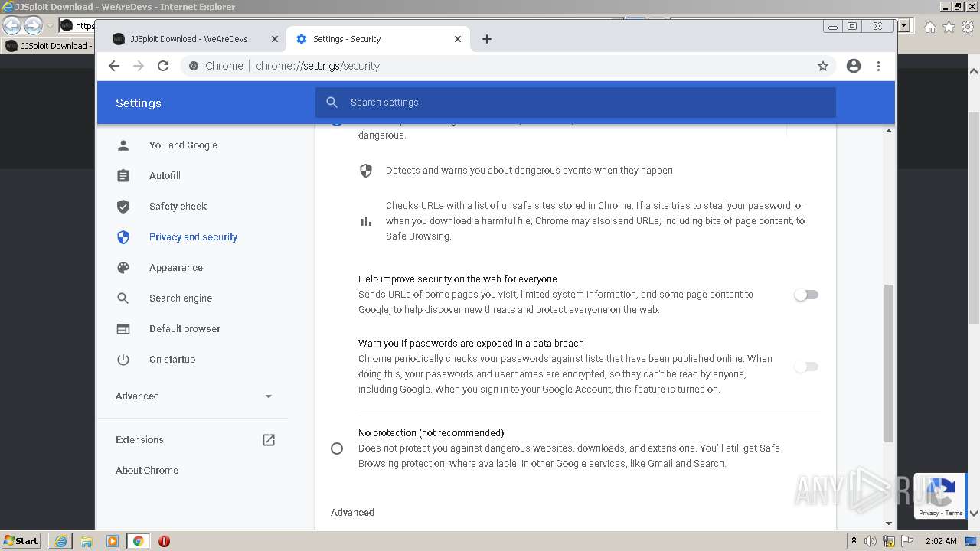Image resolution: width=980 pixels, height=551 pixels.
Task: Click the shield icon beside Detects and warns
Action: [x=366, y=171]
